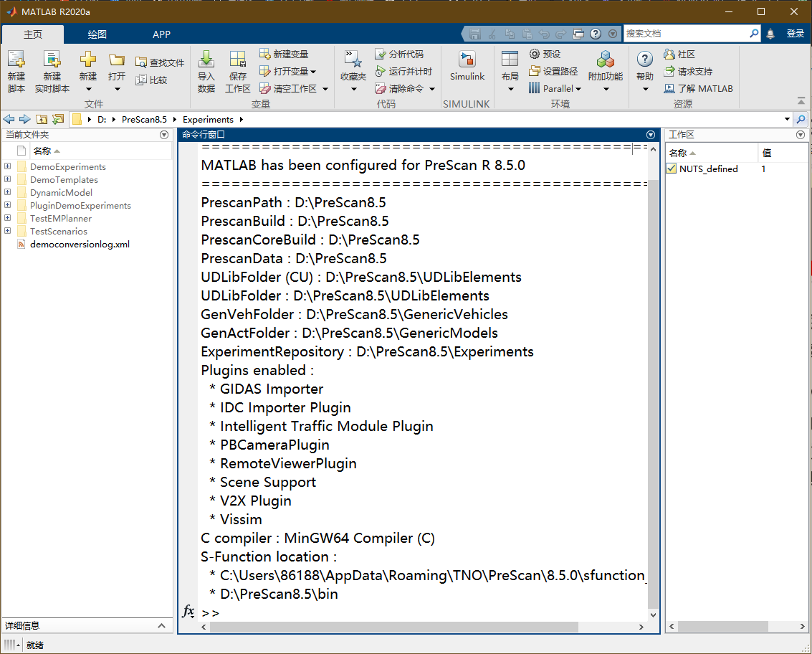This screenshot has height=654, width=812.
Task: Click the address bar search magnifier icon
Action: [801, 119]
